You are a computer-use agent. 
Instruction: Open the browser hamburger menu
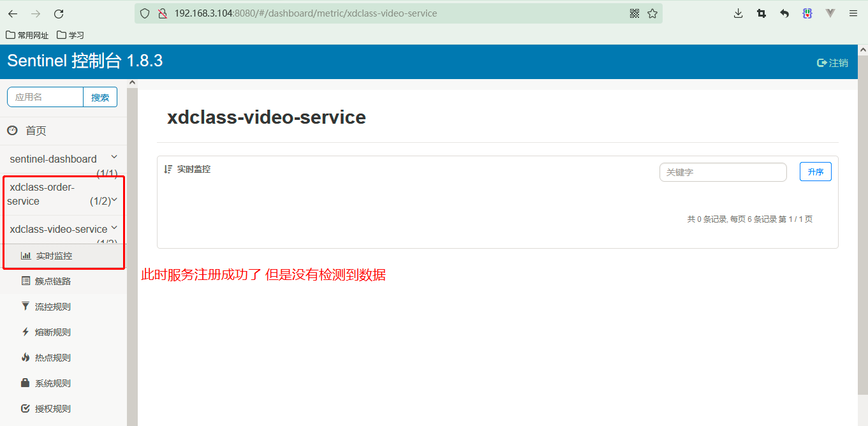coord(853,13)
